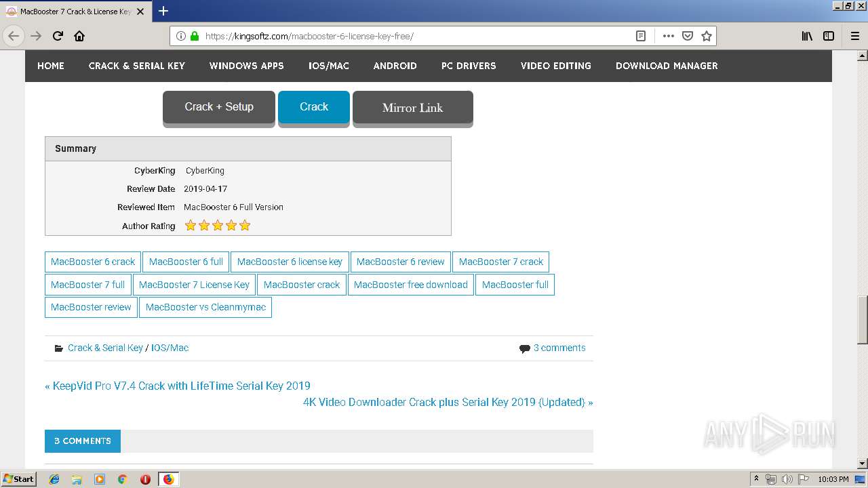Open CRACK & SERIAL KEY menu item
868x488 pixels.
click(x=137, y=66)
